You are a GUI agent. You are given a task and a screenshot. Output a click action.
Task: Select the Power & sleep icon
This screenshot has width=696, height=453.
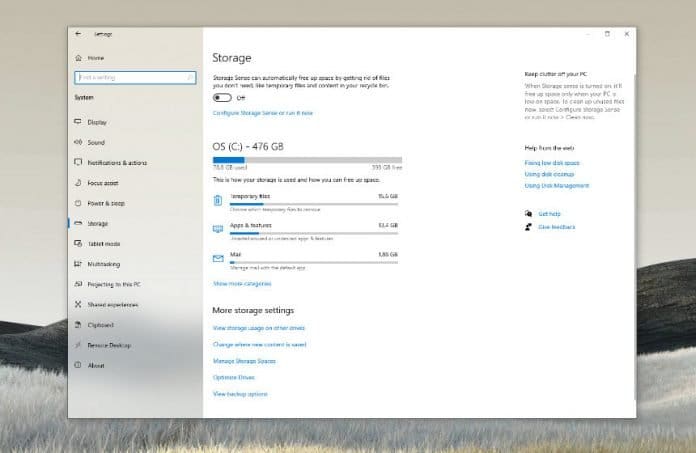click(78, 203)
